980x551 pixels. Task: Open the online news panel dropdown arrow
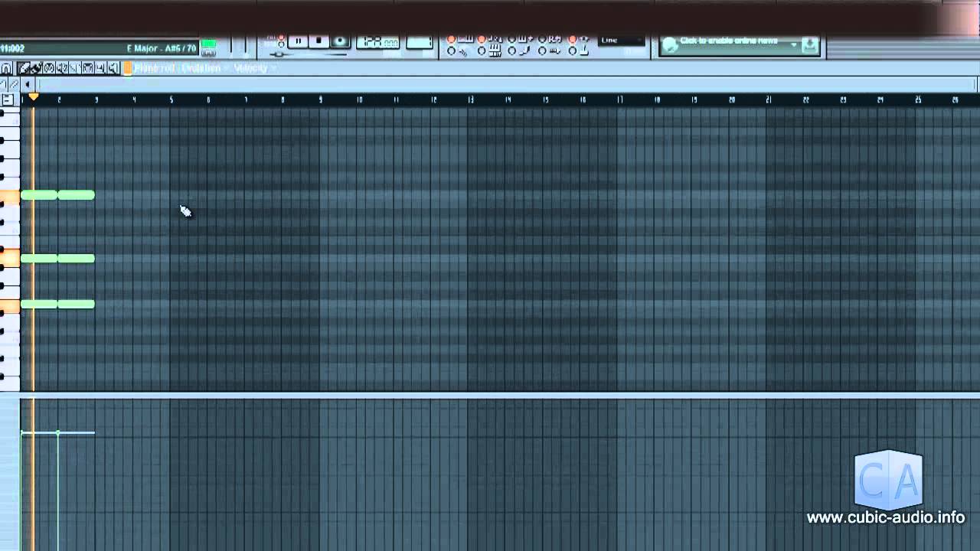coord(794,46)
